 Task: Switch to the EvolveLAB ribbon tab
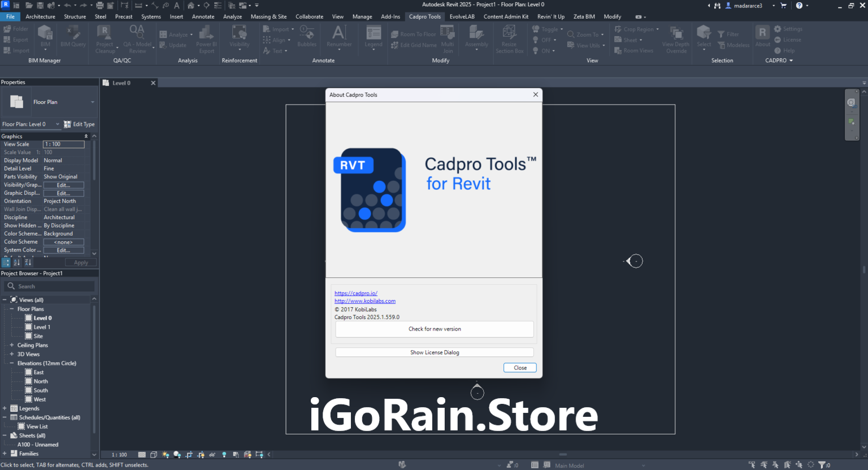point(462,16)
